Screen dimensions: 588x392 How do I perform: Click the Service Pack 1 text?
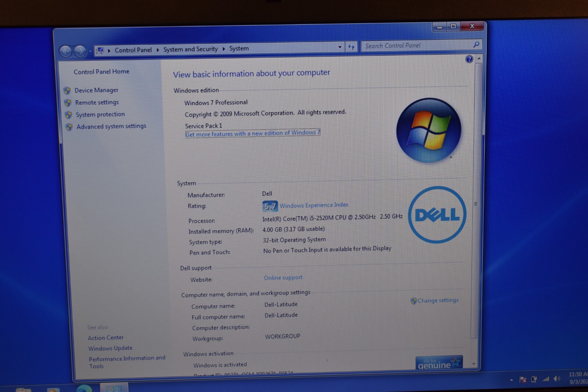[x=204, y=126]
